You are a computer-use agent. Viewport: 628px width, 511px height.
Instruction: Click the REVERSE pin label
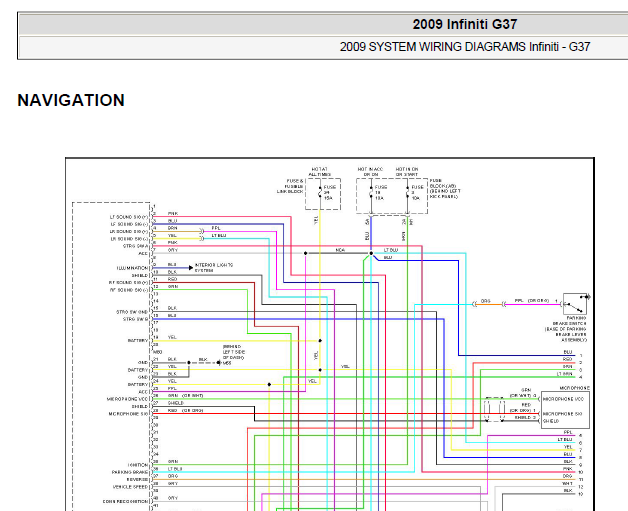(x=137, y=479)
